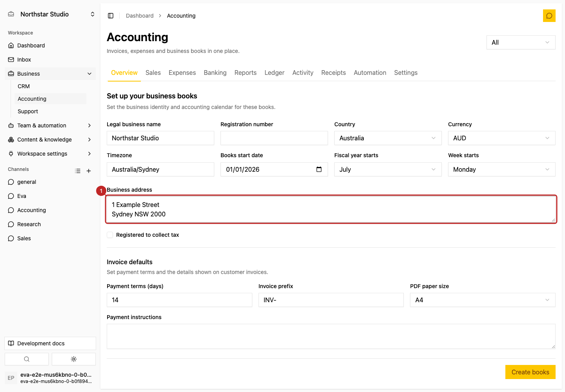Switch to the Reports tab
The width and height of the screenshot is (565, 392).
pos(246,73)
